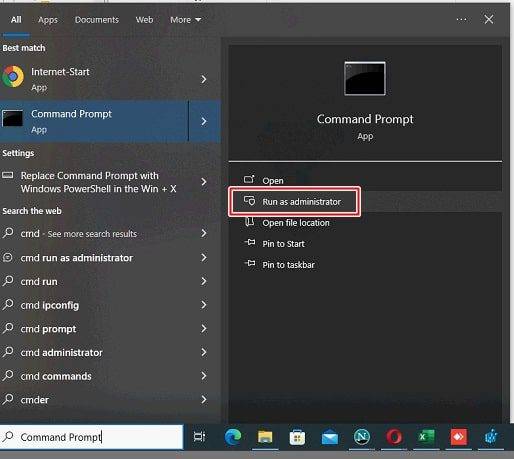Select the Web search tab
This screenshot has height=459, width=514.
coord(144,20)
